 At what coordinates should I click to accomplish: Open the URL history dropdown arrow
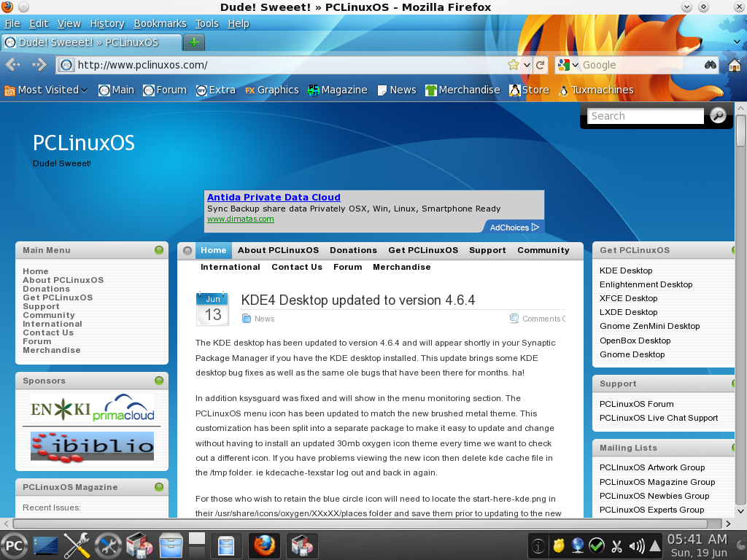click(x=527, y=65)
